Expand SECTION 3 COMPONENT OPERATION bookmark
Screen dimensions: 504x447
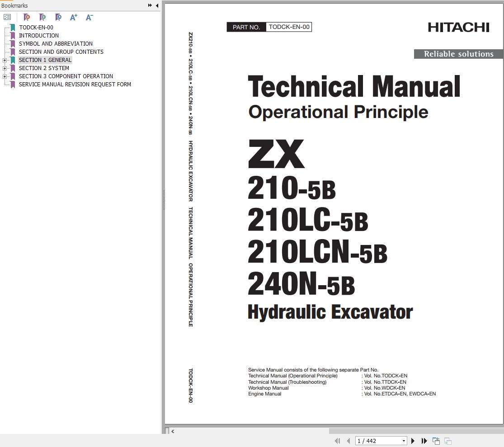tap(5, 76)
